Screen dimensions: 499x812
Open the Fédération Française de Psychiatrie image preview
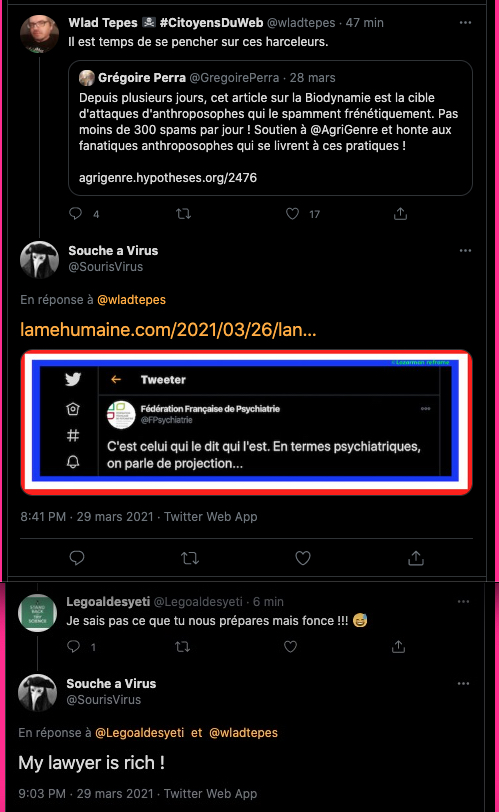246,422
